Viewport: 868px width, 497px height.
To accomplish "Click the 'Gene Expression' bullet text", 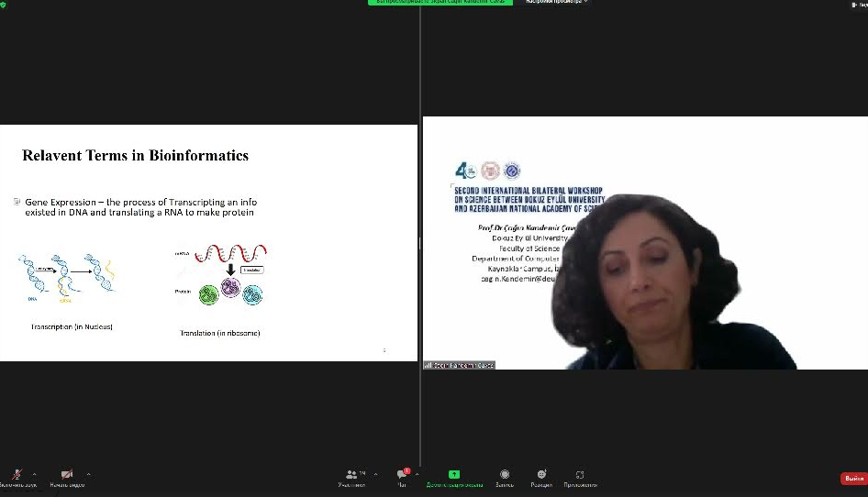I will (x=140, y=207).
